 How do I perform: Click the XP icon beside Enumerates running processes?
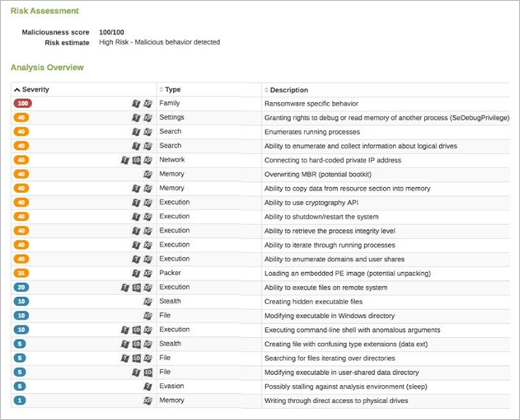click(148, 132)
